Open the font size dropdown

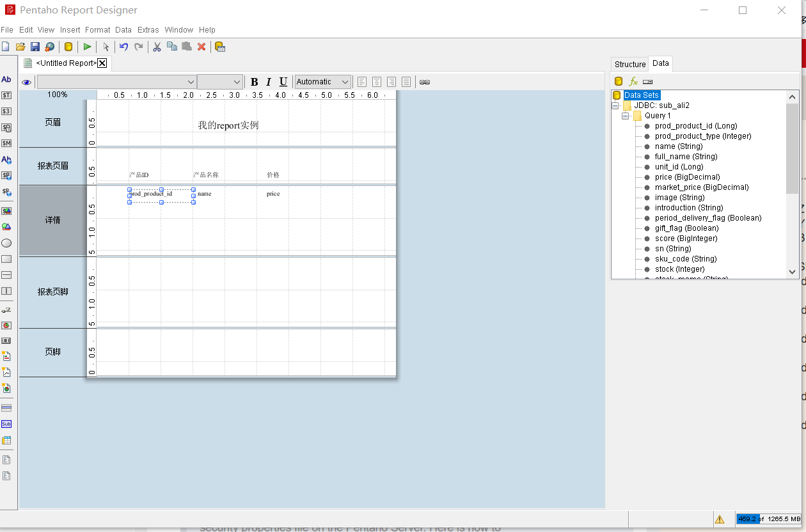point(220,82)
